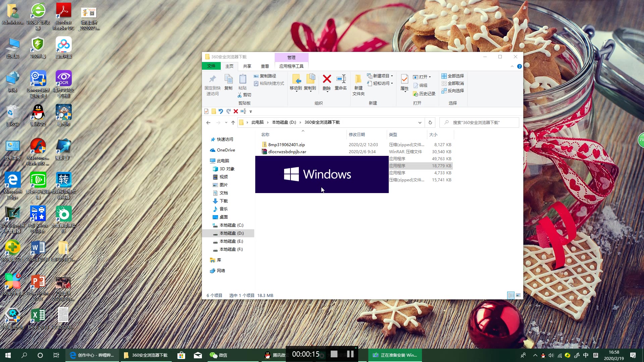Click the search box in Explorer
Screen dimensions: 644x362
(x=479, y=123)
